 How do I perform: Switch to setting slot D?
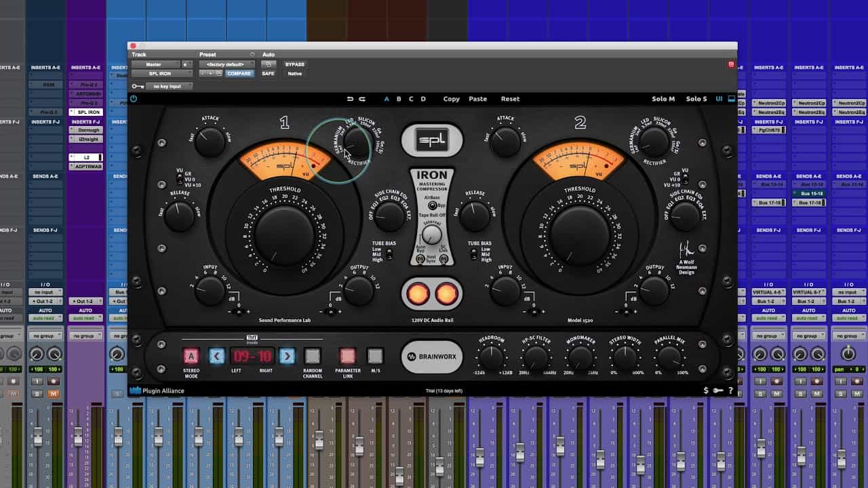point(422,98)
